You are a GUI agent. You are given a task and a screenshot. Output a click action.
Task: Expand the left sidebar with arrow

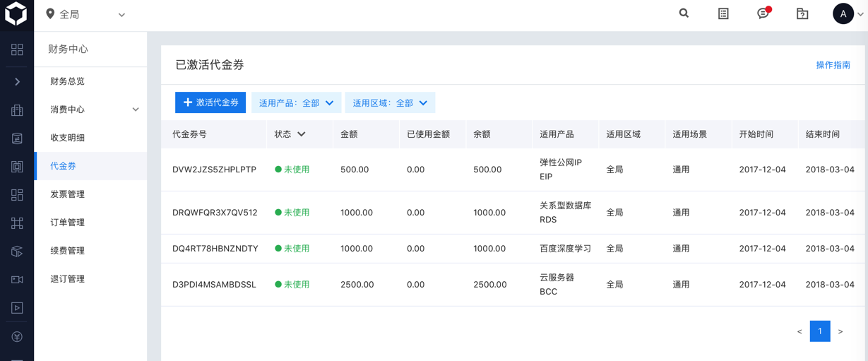[x=17, y=82]
